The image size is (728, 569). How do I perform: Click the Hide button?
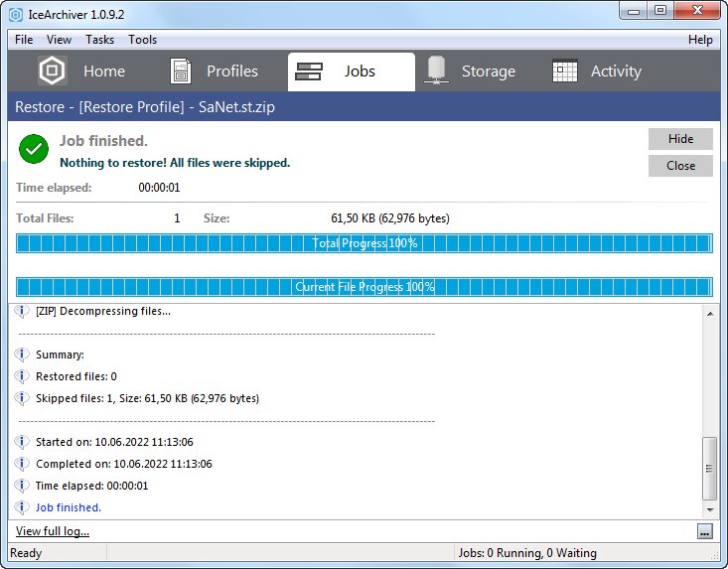(x=680, y=139)
